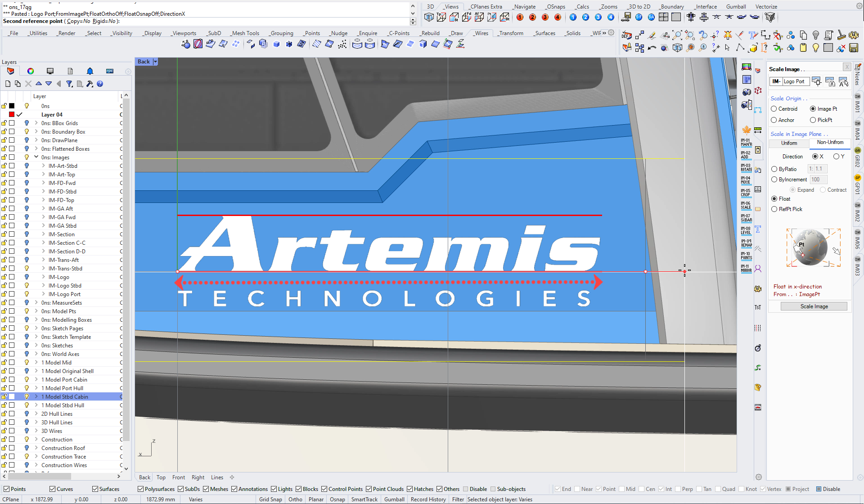Select IM-11 MIRROR tool icon
Image resolution: width=864 pixels, height=504 pixels.
pos(746,269)
